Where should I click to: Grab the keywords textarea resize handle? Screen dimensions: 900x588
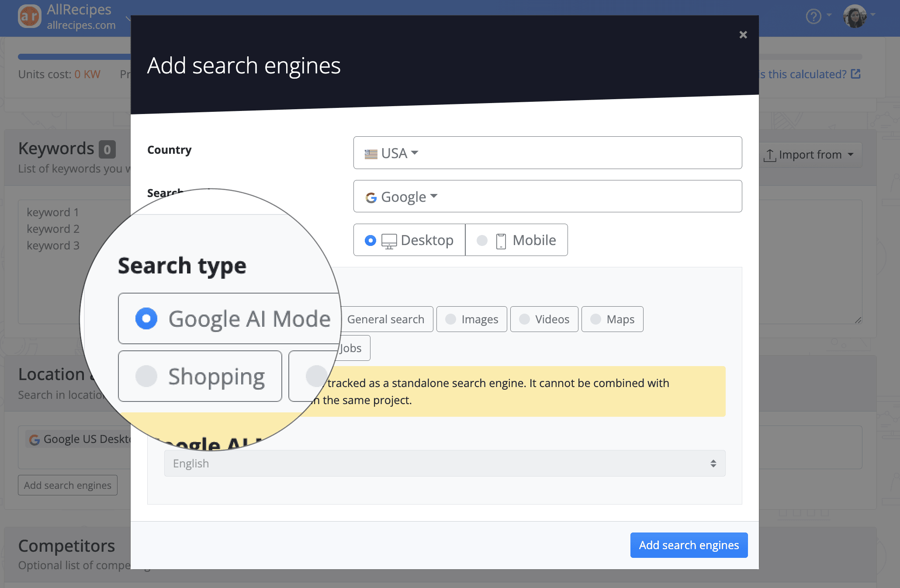click(x=858, y=320)
